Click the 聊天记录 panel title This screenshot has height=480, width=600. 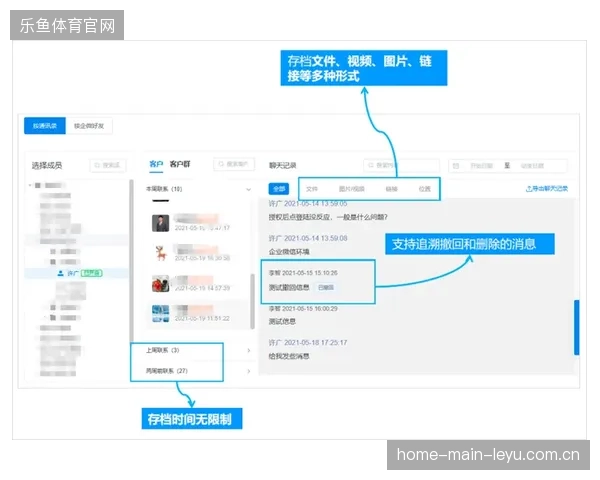[x=282, y=165]
